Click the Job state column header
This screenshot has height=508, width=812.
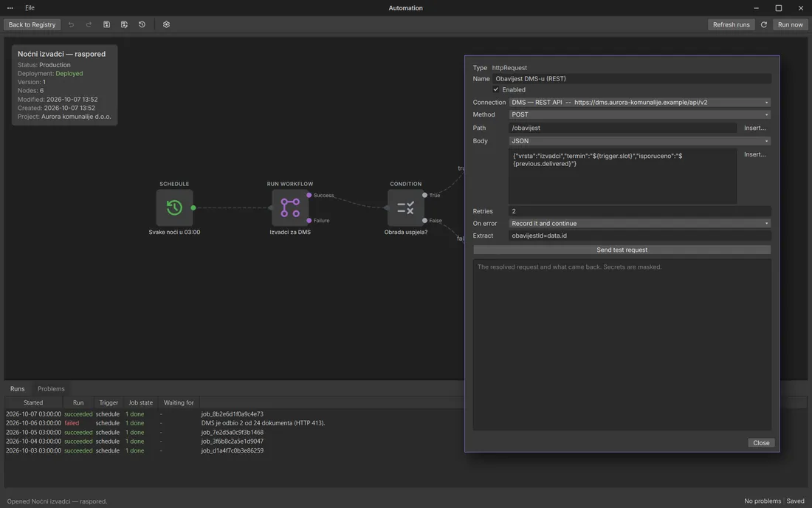point(141,402)
